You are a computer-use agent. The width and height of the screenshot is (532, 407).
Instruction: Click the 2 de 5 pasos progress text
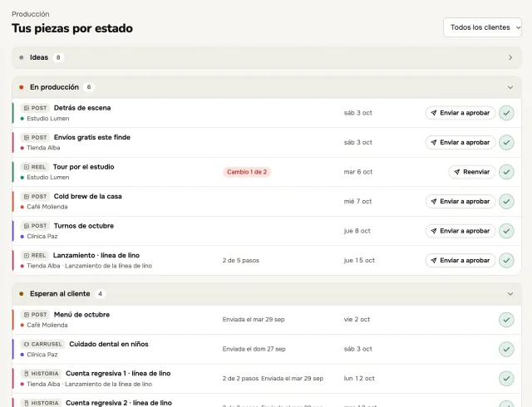pos(241,261)
